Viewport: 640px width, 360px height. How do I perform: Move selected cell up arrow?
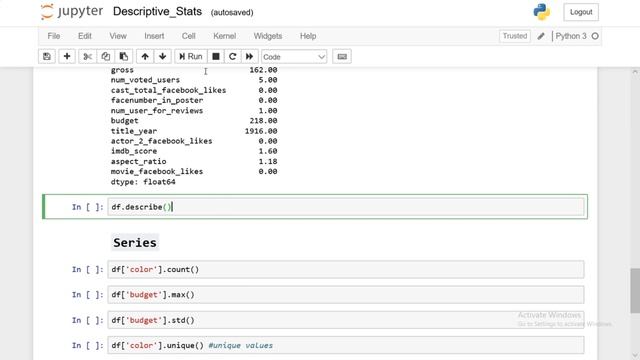point(145,57)
